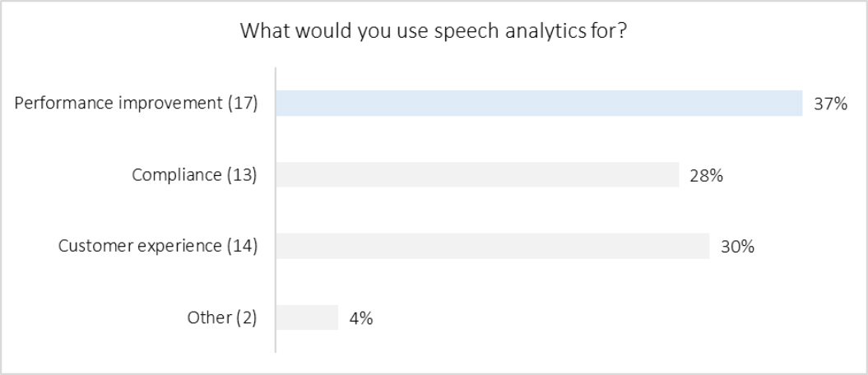The image size is (868, 375).
Task: Click the chart title about speech analytics
Action: click(434, 32)
